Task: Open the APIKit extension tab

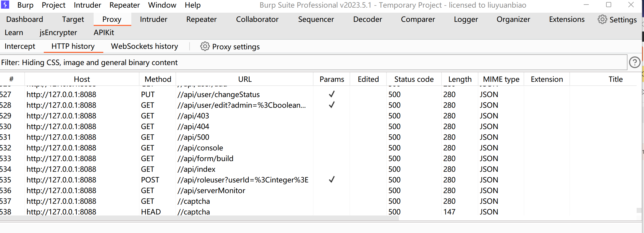Action: click(104, 33)
